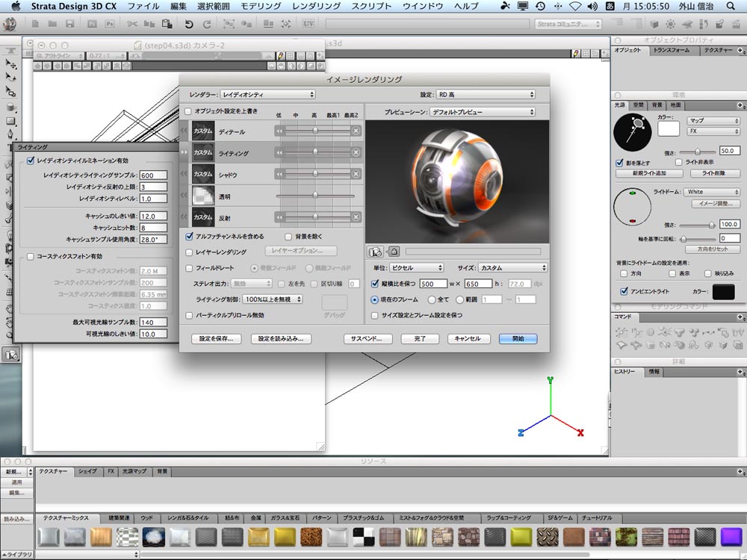747x560 pixels.
Task: Select the render tool in left palette
Action: pos(10,355)
